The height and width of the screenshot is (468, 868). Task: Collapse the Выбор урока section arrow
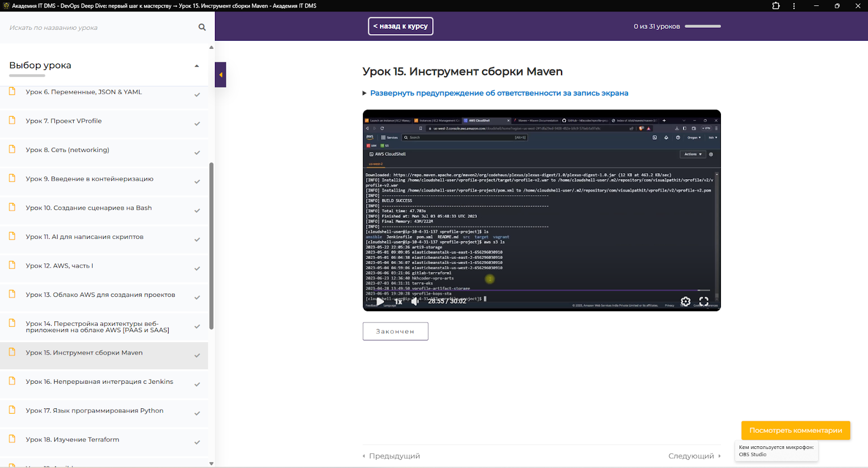coord(197,66)
